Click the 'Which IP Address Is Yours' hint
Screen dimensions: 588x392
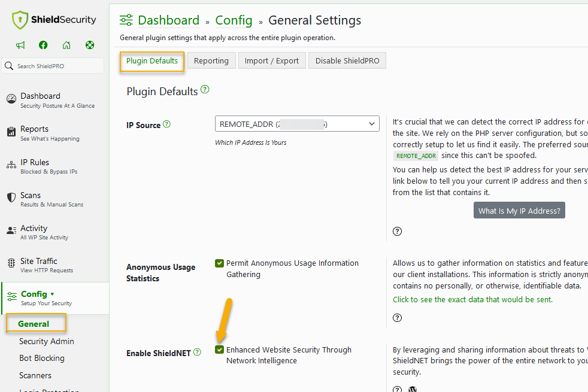[250, 142]
